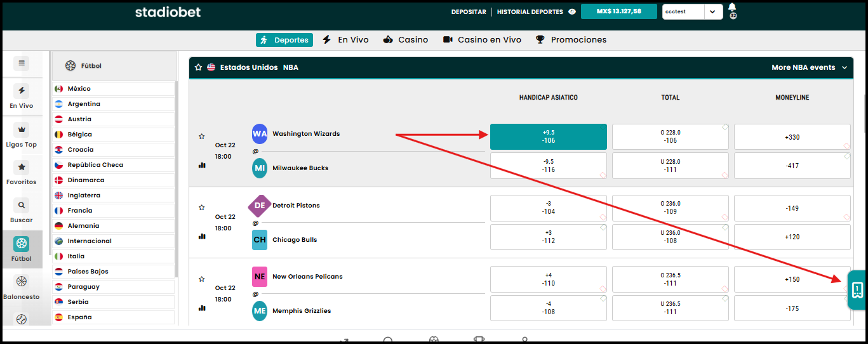The height and width of the screenshot is (344, 868).
Task: Toggle balance visibility eye icon
Action: 571,11
